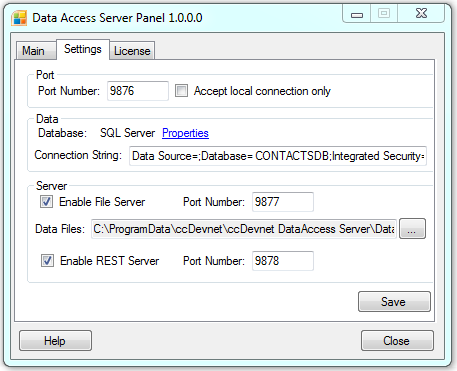Screen dimensions: 457x371
Task: Click the Close button at bottom
Action: pos(397,341)
